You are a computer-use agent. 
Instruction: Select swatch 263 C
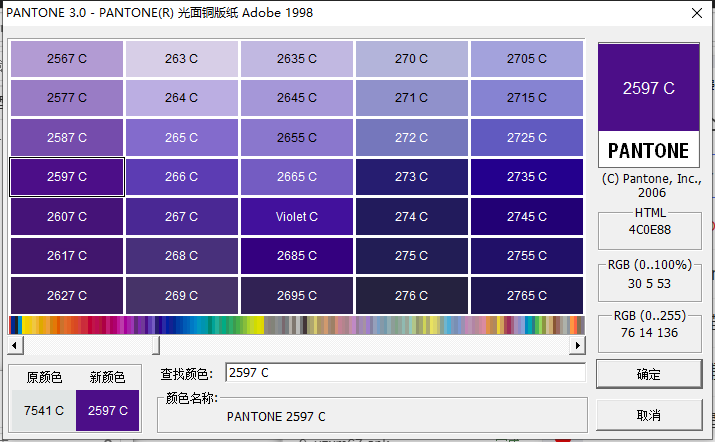coord(181,59)
